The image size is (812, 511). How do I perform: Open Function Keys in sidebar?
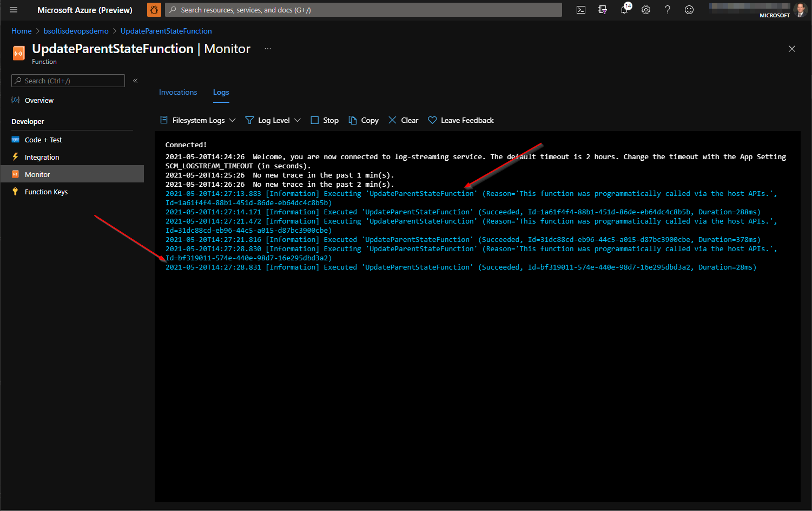click(46, 192)
